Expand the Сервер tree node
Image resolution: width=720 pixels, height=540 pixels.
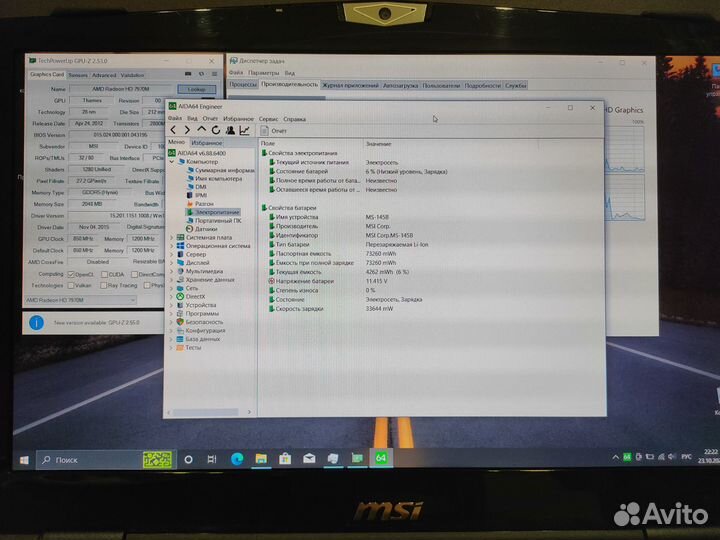pyautogui.click(x=172, y=254)
